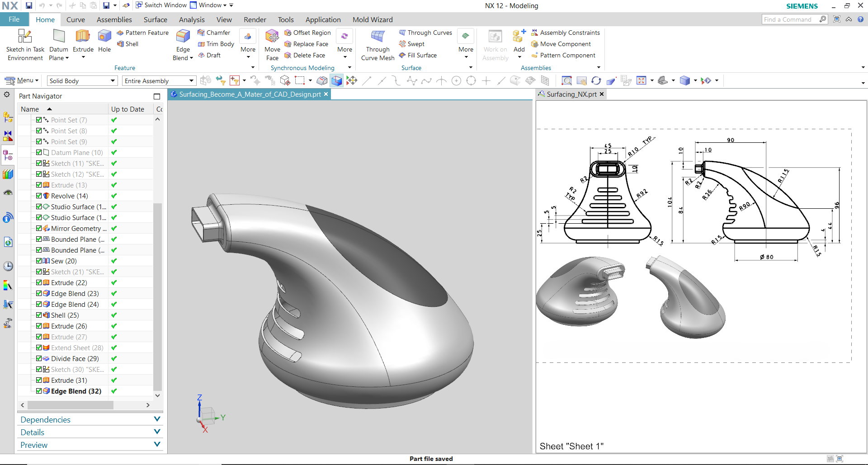Click the File button
The height and width of the screenshot is (465, 868).
[x=14, y=19]
